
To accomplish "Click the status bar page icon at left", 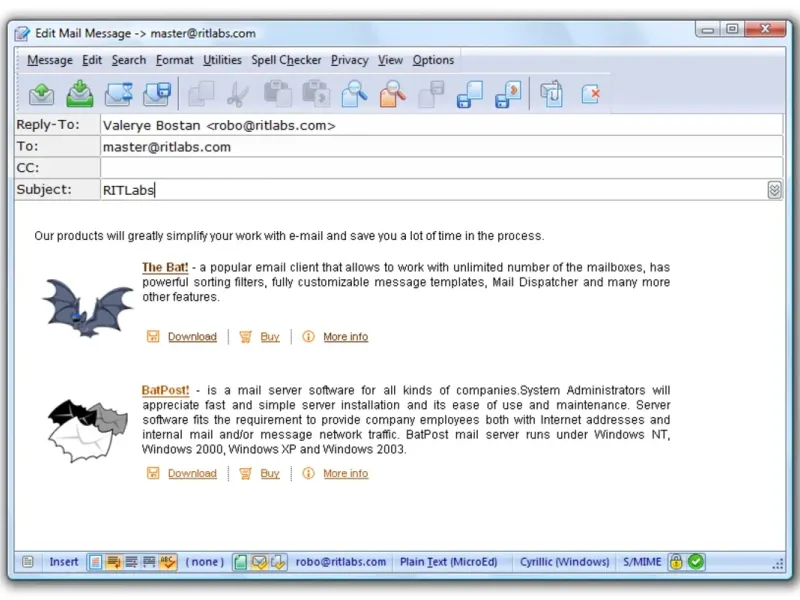I will (x=28, y=562).
